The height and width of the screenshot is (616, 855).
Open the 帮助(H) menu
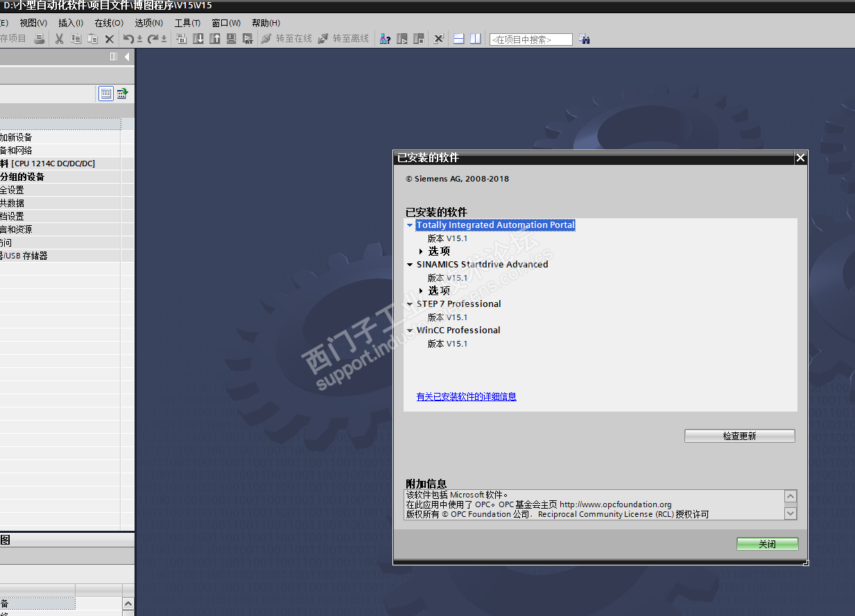point(266,23)
